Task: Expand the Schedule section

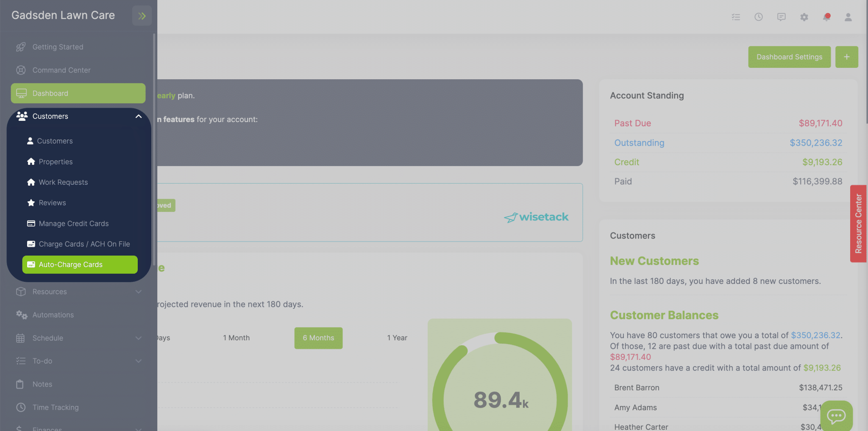Action: 138,338
